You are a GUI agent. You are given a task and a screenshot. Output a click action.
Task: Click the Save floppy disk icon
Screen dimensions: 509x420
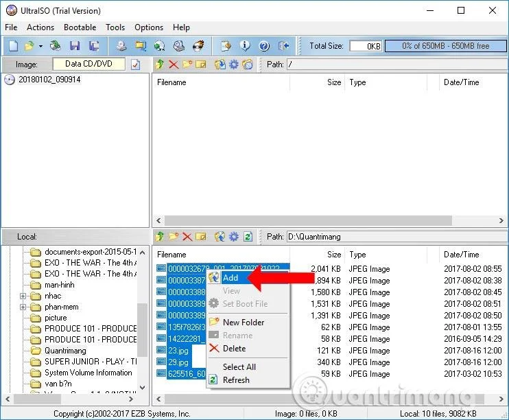click(x=75, y=46)
